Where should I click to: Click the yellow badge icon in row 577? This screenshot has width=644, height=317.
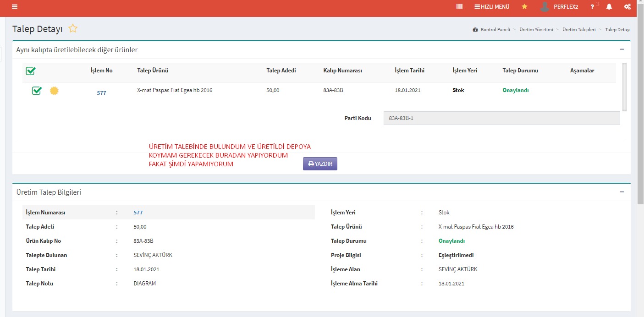(x=54, y=91)
